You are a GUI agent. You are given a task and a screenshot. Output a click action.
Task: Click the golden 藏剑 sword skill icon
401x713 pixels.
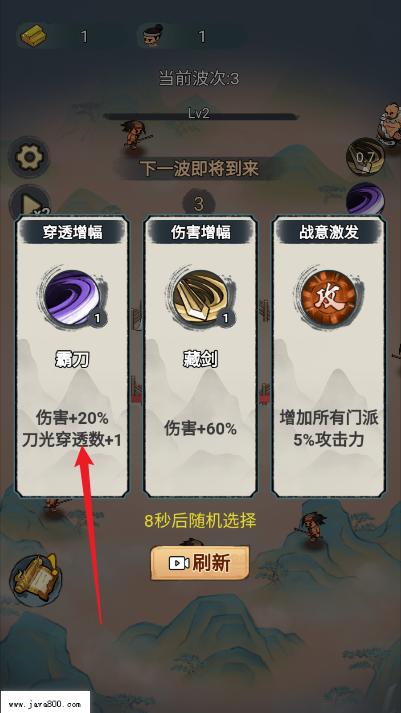(200, 298)
